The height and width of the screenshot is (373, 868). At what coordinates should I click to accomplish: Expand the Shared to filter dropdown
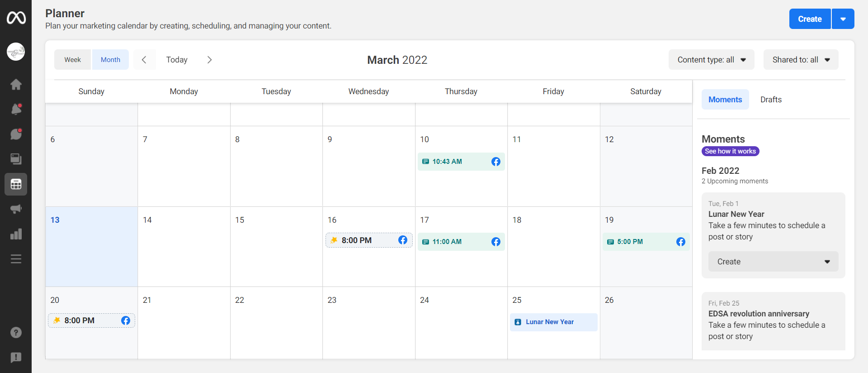point(801,60)
